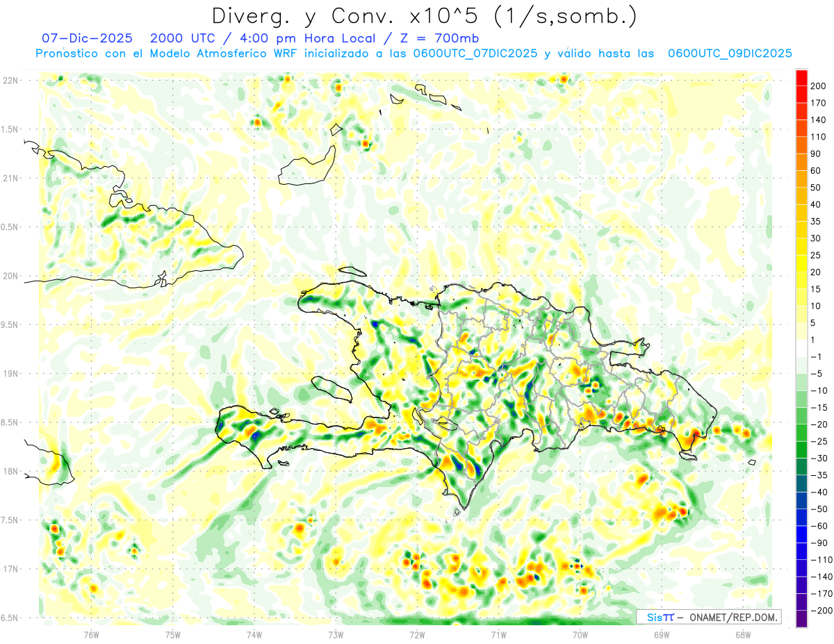Click the "19N" latitude label
This screenshot has height=644, width=834.
10,373
